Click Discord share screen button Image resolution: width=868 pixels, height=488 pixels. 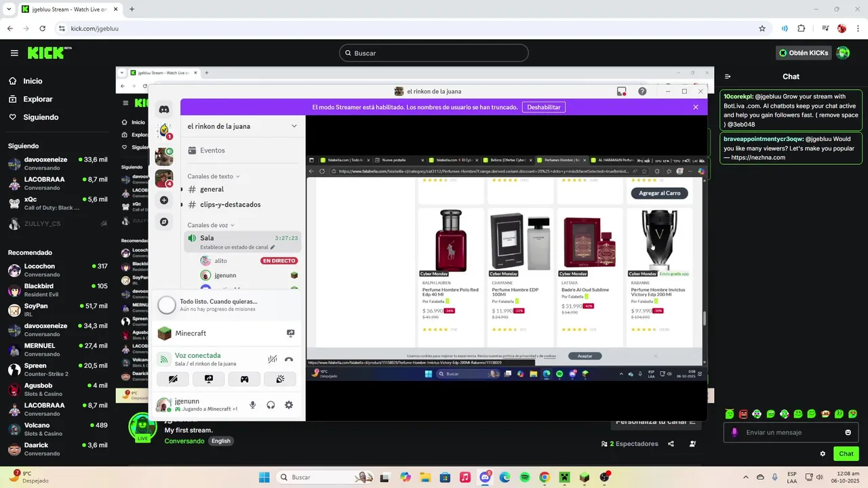(209, 379)
